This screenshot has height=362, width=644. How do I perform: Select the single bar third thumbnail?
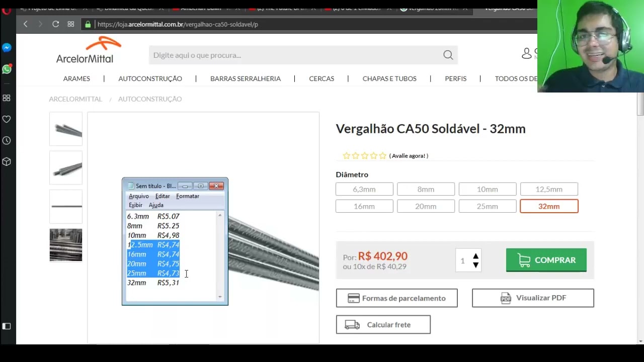pos(66,206)
